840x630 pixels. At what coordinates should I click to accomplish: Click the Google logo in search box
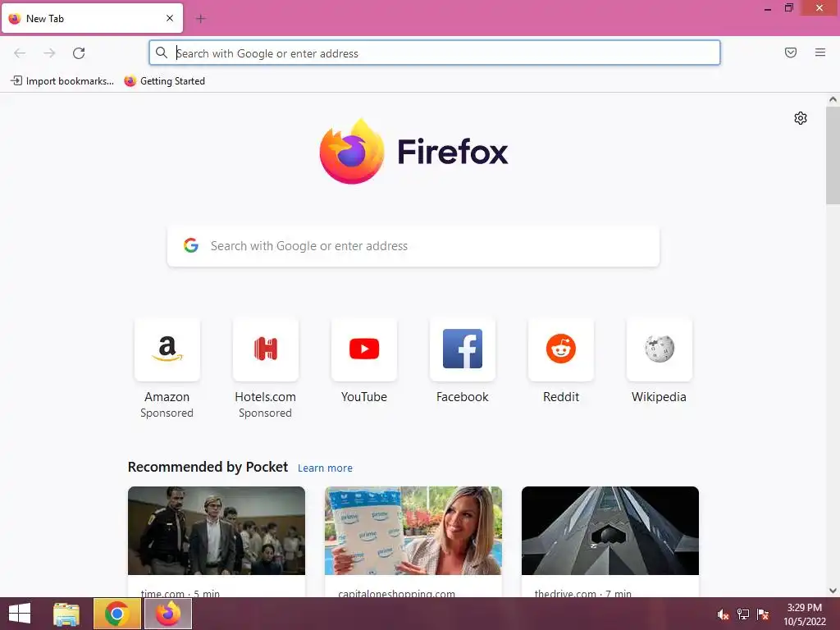191,245
